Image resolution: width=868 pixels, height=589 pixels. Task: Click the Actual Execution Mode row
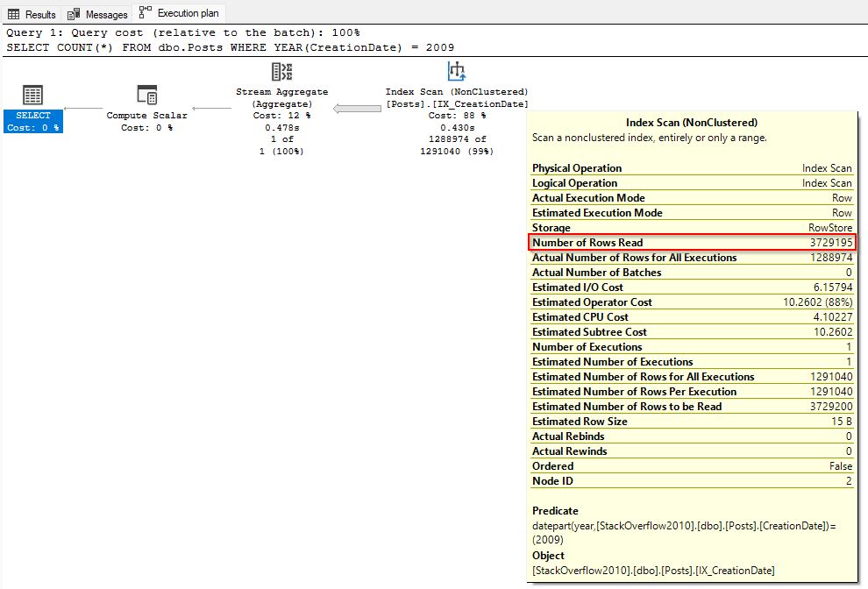click(692, 198)
